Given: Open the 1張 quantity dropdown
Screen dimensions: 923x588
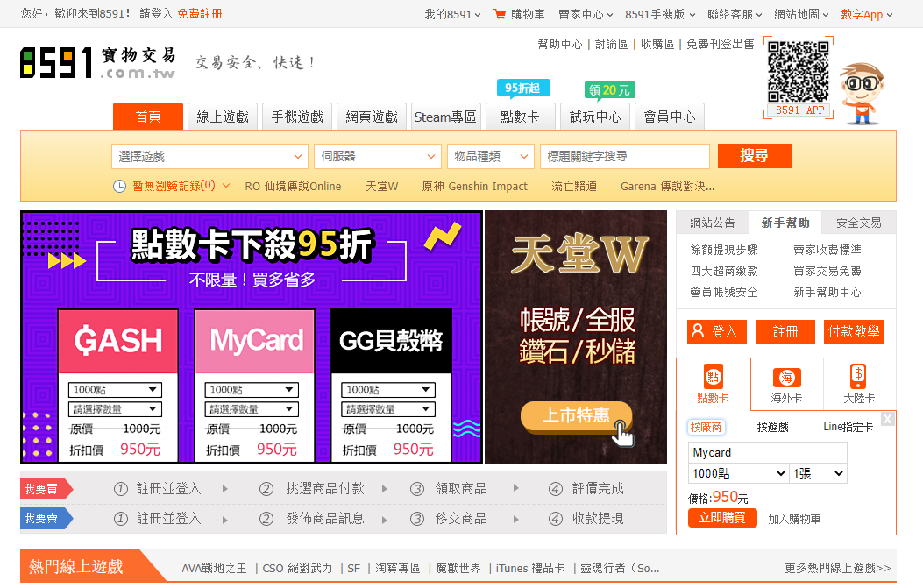Looking at the screenshot, I should pyautogui.click(x=818, y=473).
